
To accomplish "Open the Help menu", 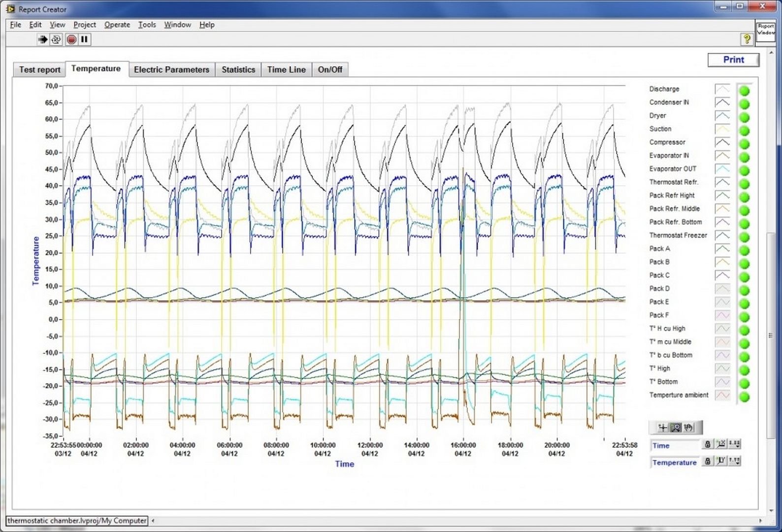I will pyautogui.click(x=207, y=25).
